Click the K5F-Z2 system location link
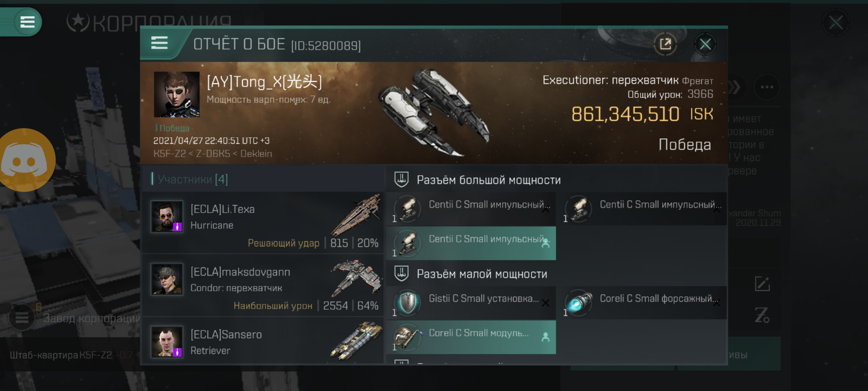 click(169, 154)
